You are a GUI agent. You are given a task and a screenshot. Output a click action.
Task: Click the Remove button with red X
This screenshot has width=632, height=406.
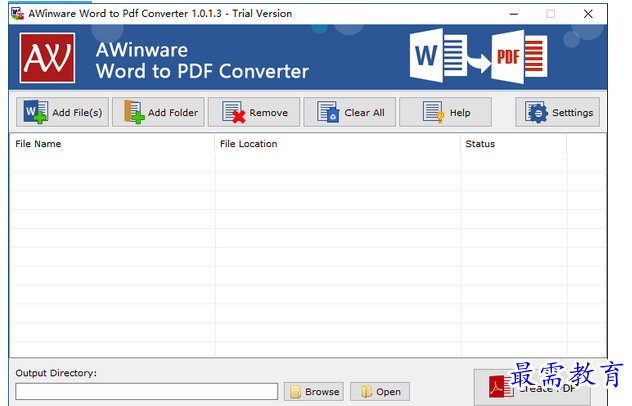(x=254, y=112)
